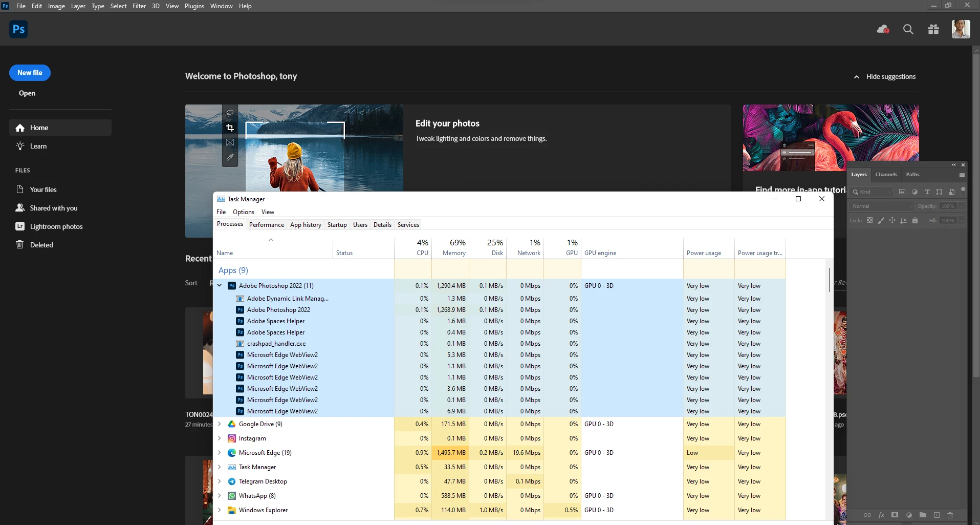
Task: Toggle lock transparent pixels in Layers panel
Action: (869, 220)
